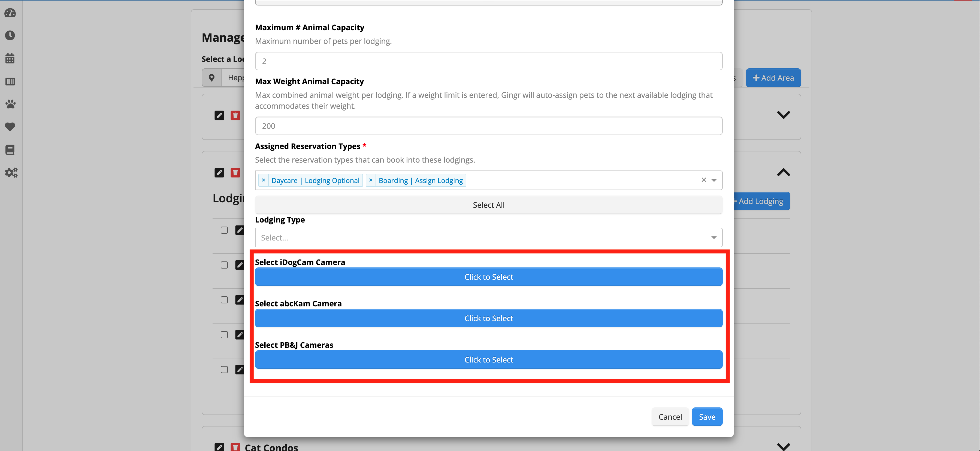Tick the third lodging row checkbox
The image size is (980, 451).
(x=225, y=300)
